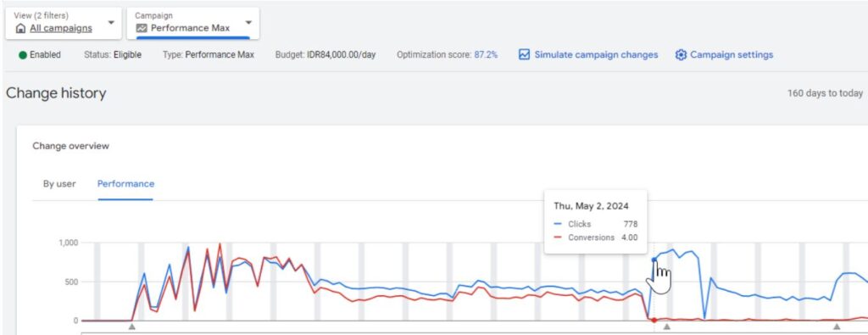Screen dimensions: 868x335
Task: Click the Change history heading
Action: [x=56, y=93]
